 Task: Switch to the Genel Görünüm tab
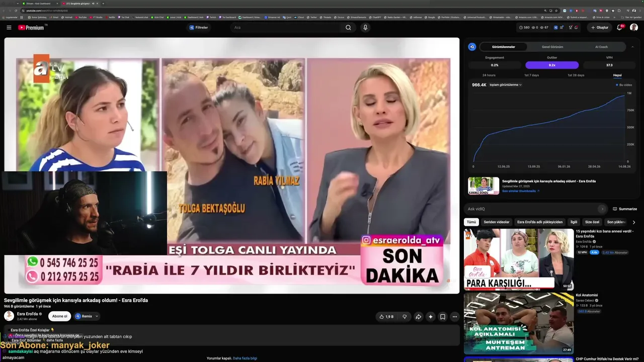click(552, 47)
